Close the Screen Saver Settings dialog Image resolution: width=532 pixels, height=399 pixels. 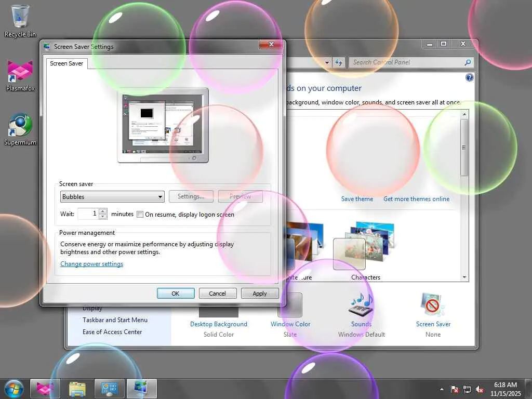[271, 45]
